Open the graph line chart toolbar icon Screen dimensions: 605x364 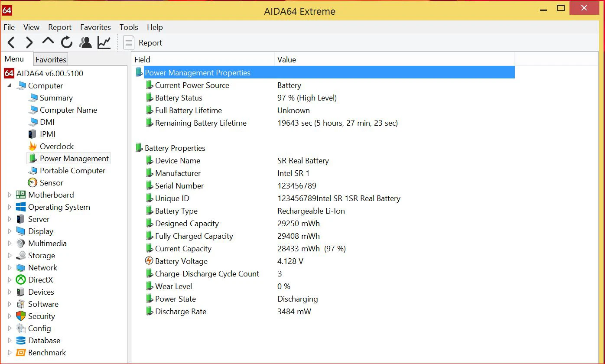click(x=104, y=42)
